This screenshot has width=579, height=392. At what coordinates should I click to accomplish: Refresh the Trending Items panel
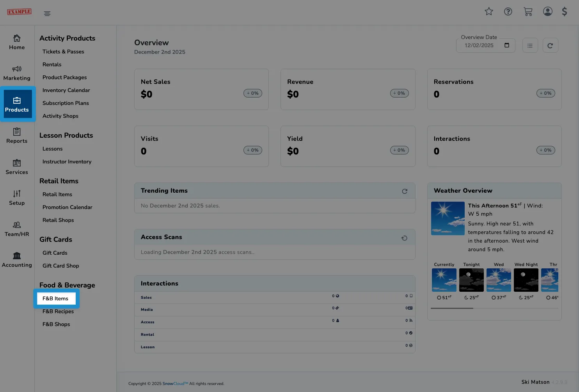[x=405, y=191]
